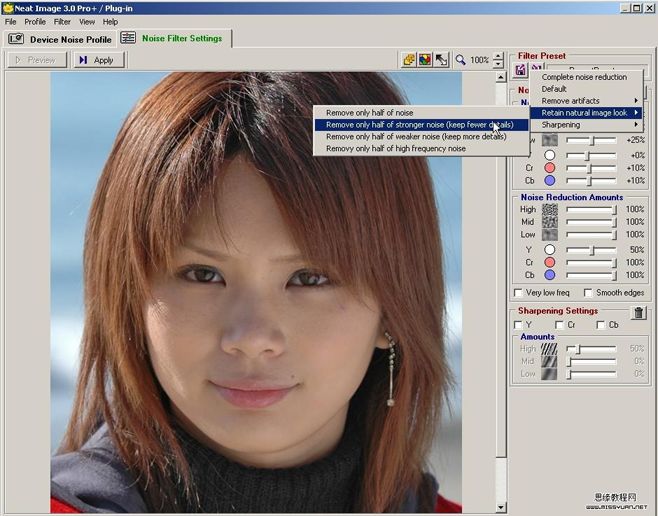
Task: Click the magnifying glass zoom icon
Action: coord(460,60)
